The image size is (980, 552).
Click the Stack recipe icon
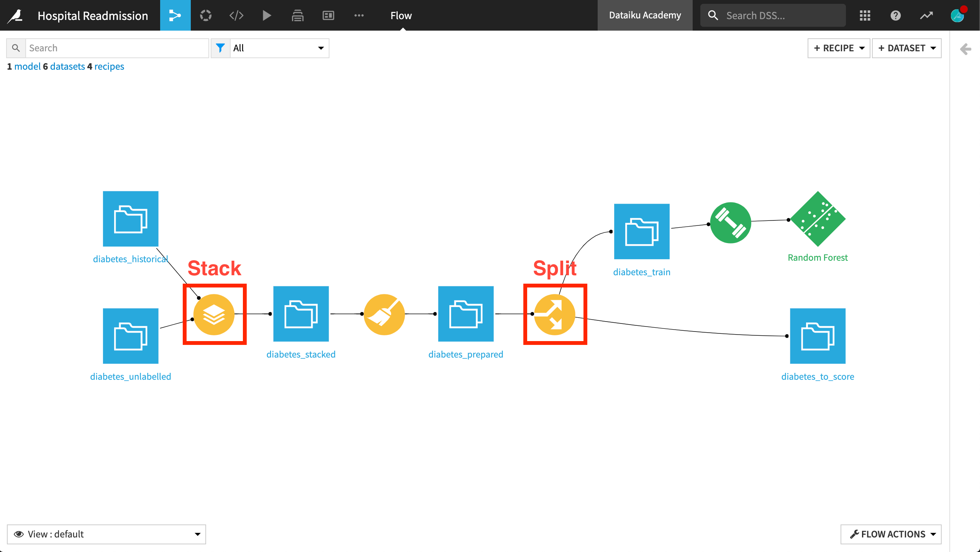(x=215, y=314)
